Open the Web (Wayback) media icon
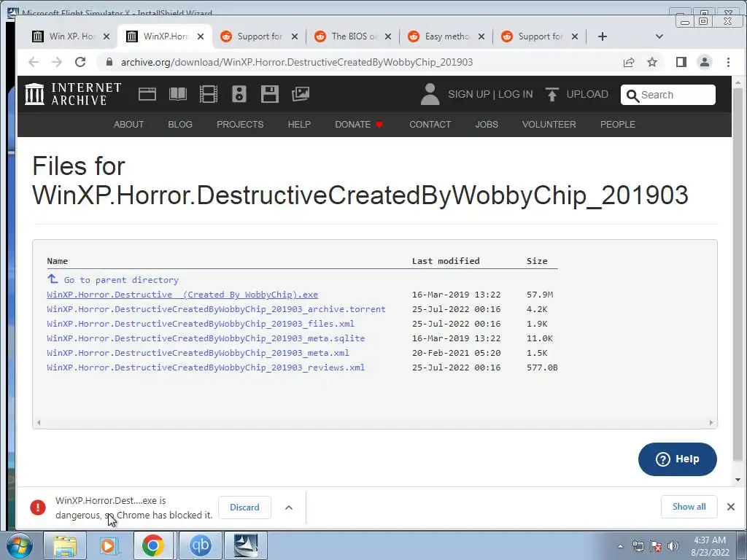747x560 pixels. pos(147,94)
